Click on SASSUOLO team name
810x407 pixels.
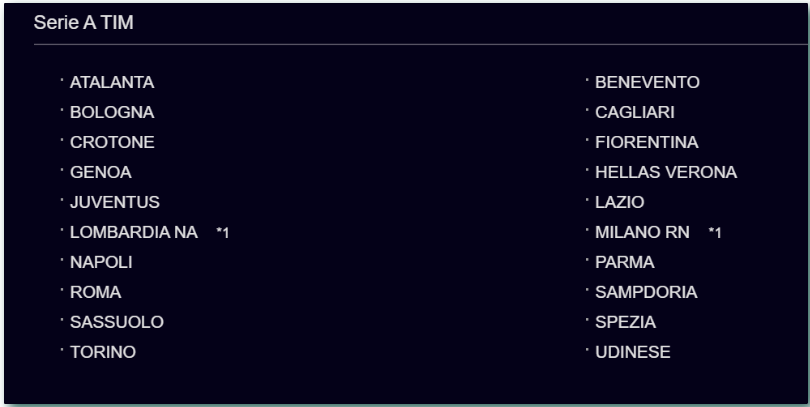point(117,322)
